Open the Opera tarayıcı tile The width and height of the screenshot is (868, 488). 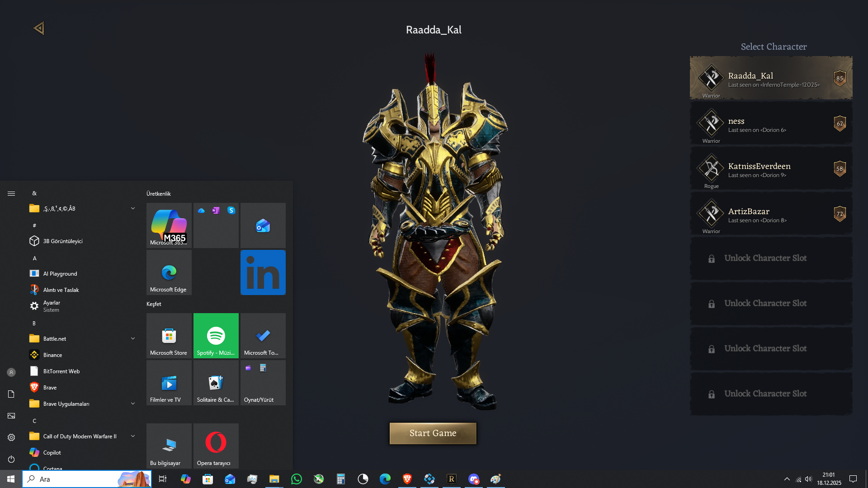[x=216, y=446]
